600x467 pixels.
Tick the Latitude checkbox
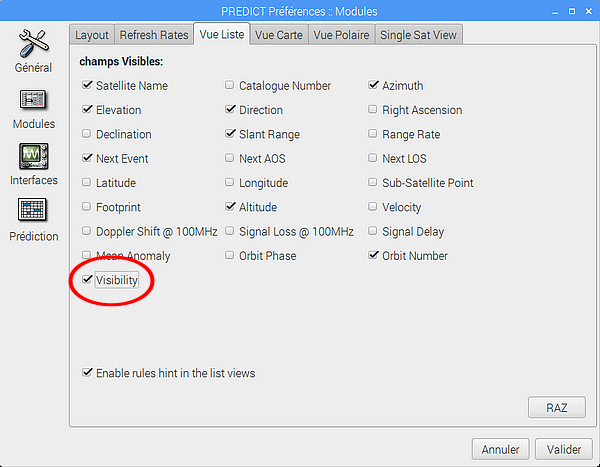click(86, 182)
